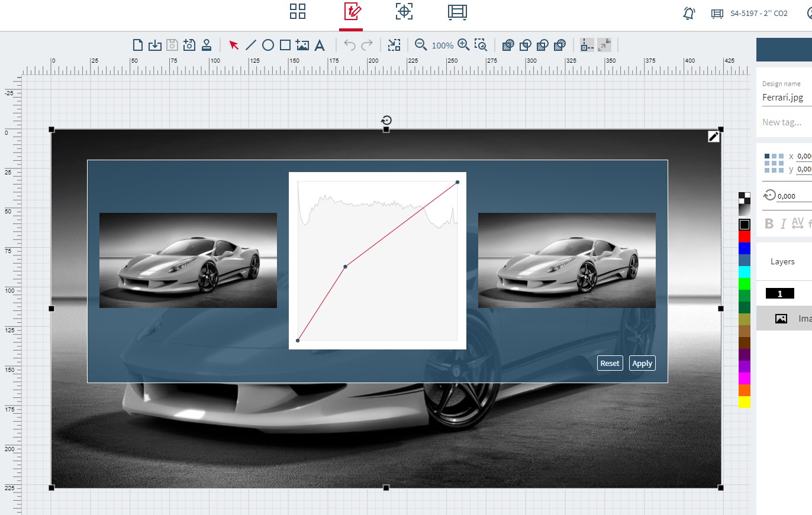This screenshot has height=515, width=812.
Task: Click the zoom out magnifier
Action: [421, 45]
